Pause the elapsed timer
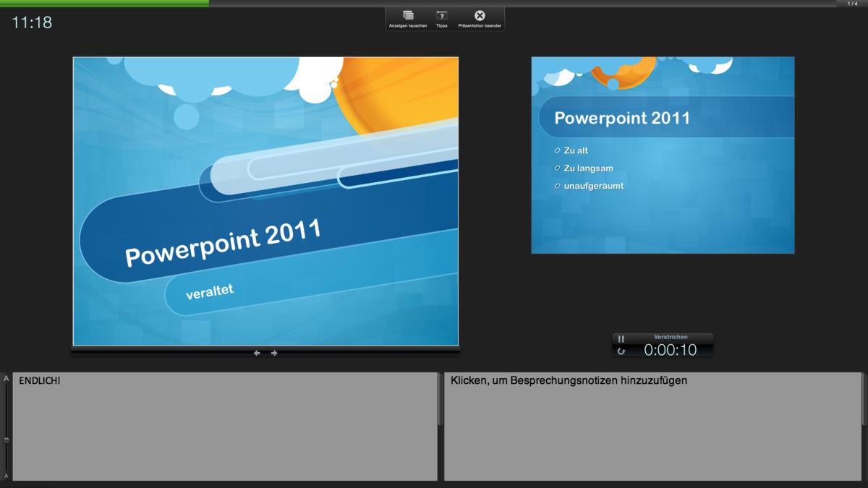The width and height of the screenshot is (868, 488). 621,338
